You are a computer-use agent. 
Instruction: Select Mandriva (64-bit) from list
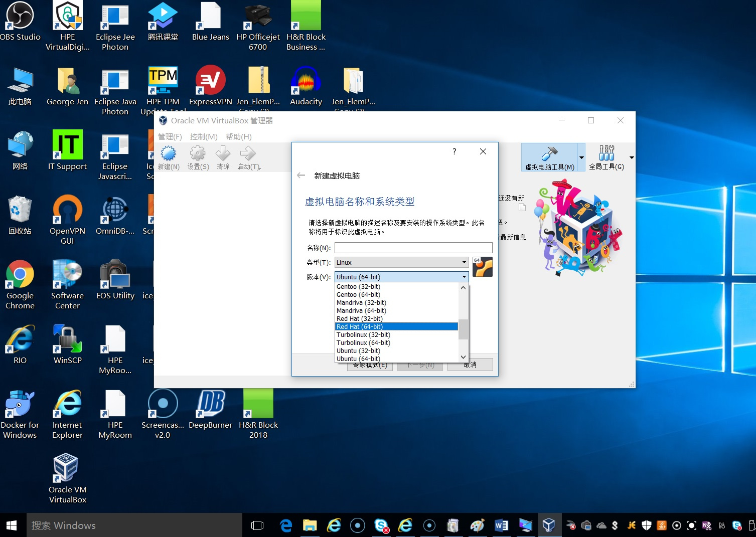tap(396, 311)
